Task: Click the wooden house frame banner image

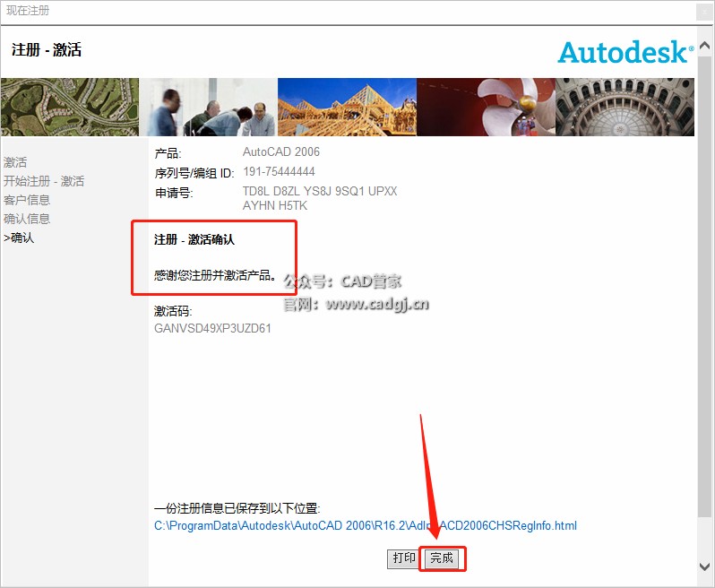Action: pyautogui.click(x=347, y=108)
